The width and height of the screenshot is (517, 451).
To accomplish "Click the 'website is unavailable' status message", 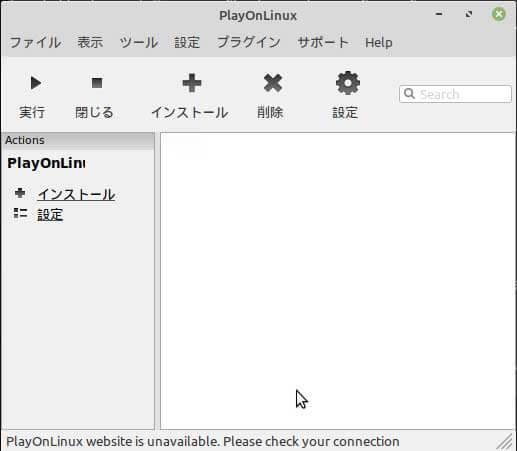I will tap(202, 441).
